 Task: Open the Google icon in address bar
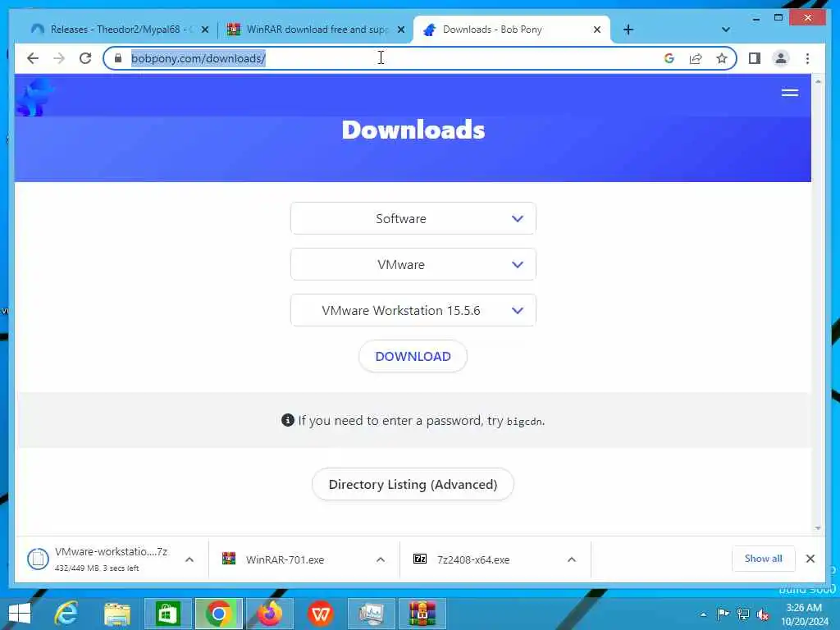[x=669, y=58]
